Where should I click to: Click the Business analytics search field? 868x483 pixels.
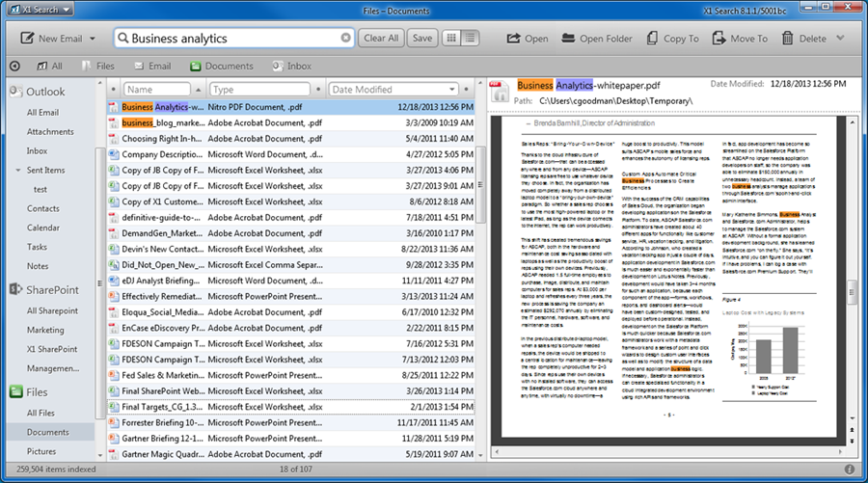[233, 39]
